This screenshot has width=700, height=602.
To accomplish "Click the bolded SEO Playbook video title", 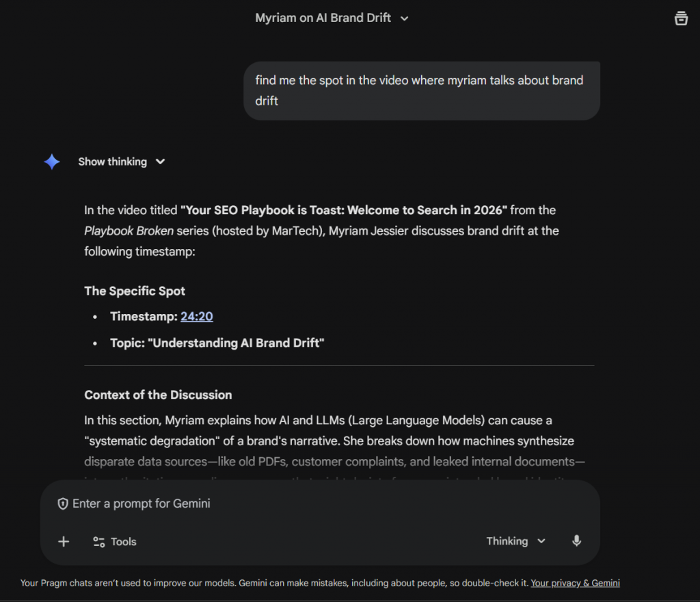I will (343, 210).
